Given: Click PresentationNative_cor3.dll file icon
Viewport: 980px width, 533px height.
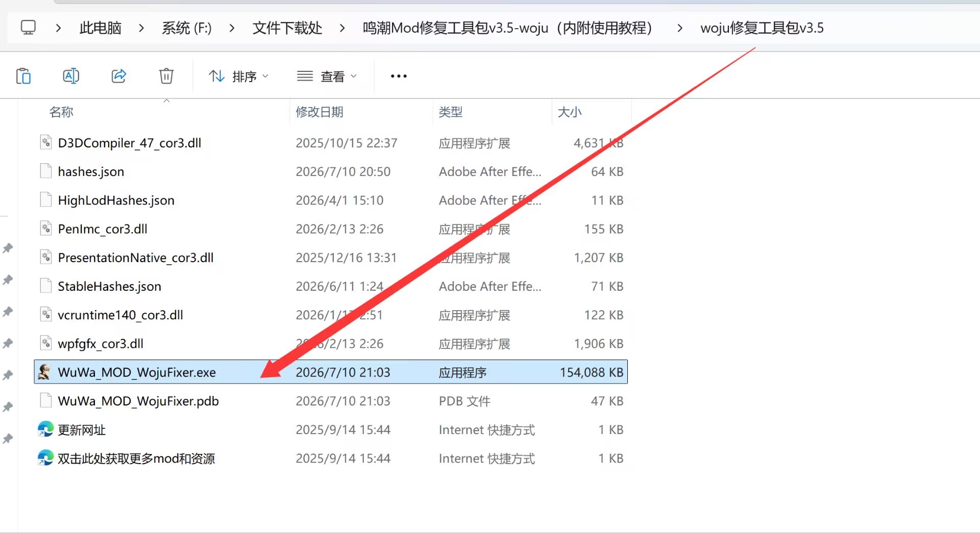Looking at the screenshot, I should click(x=46, y=257).
